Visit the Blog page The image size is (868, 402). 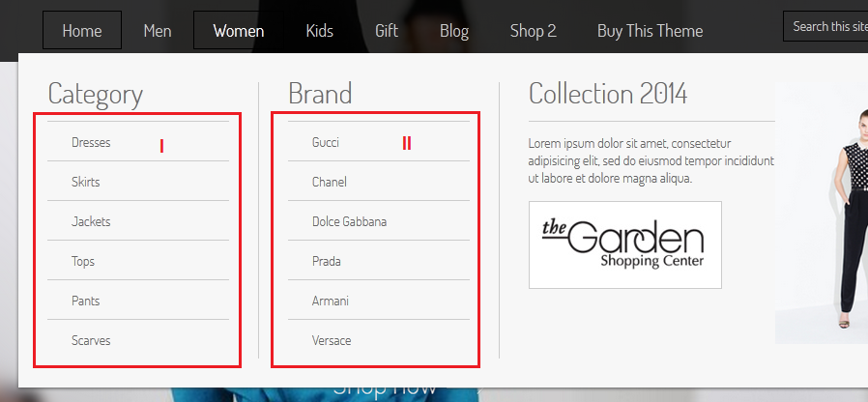tap(454, 31)
